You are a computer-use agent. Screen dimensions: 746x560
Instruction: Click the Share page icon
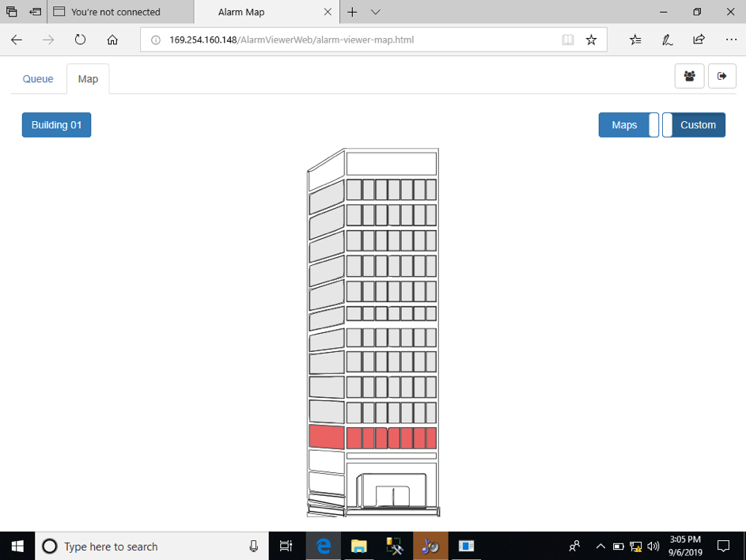click(x=699, y=40)
